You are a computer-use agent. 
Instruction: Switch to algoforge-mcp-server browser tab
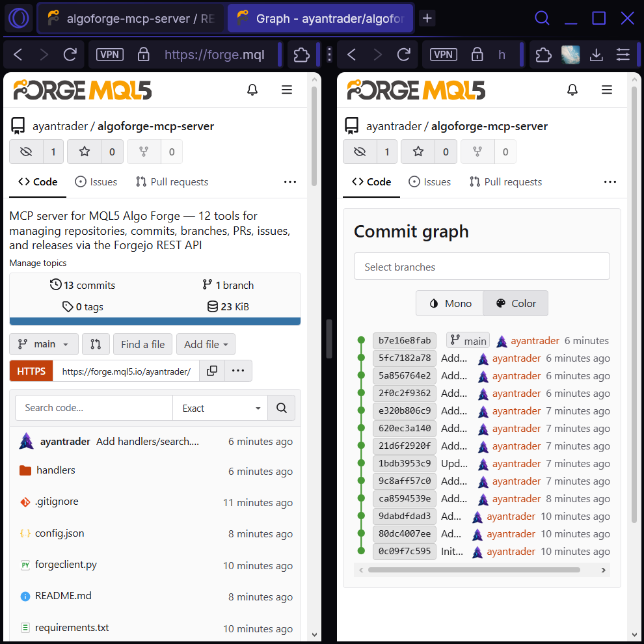pyautogui.click(x=131, y=18)
